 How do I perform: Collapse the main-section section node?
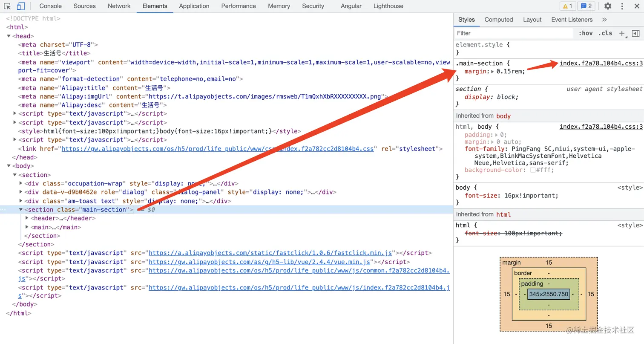21,210
